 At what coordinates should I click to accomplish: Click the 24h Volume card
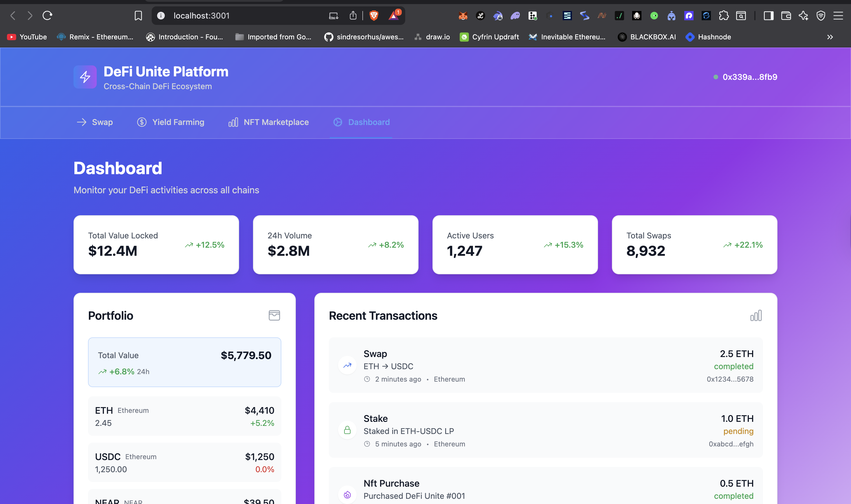336,245
